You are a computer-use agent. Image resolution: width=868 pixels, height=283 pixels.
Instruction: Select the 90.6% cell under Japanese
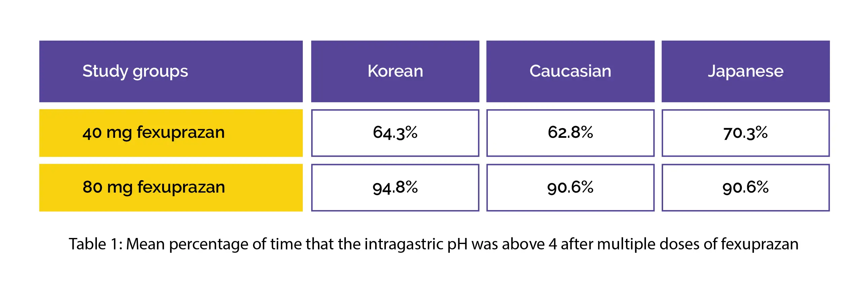coord(745,188)
